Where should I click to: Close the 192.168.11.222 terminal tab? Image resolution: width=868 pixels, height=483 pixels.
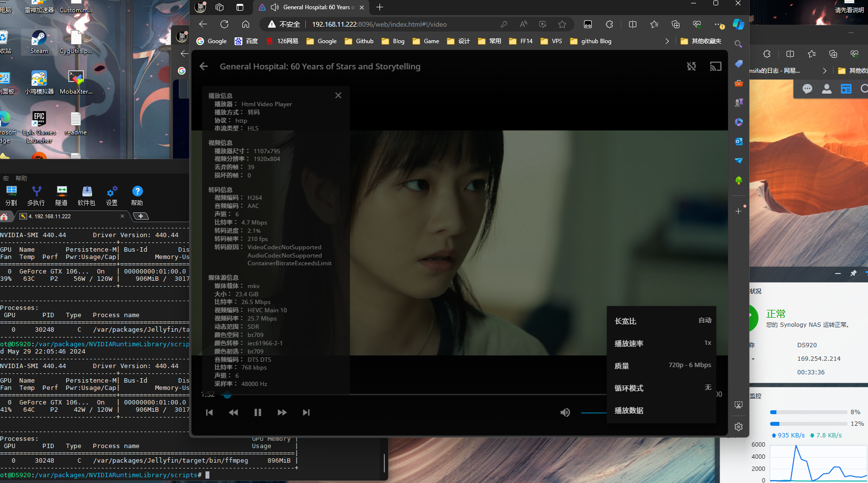tap(122, 216)
